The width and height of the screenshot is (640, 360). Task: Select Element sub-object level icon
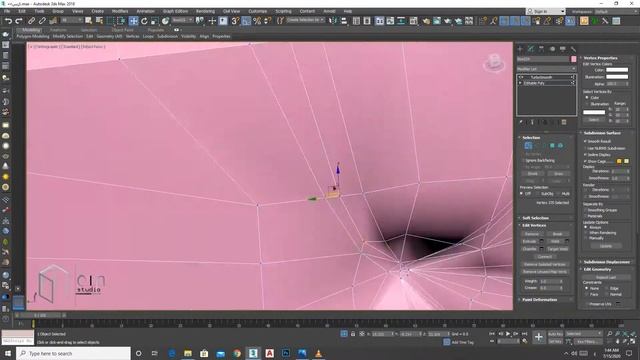point(560,146)
